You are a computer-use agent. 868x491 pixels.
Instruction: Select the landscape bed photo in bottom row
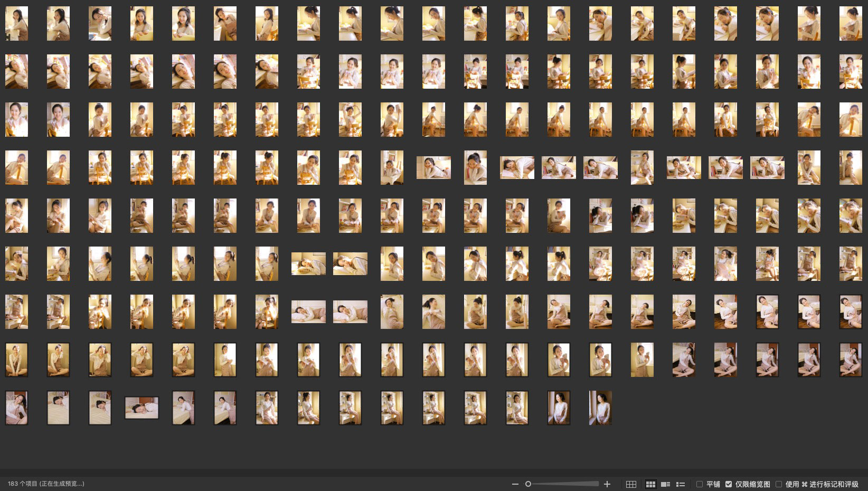click(141, 408)
